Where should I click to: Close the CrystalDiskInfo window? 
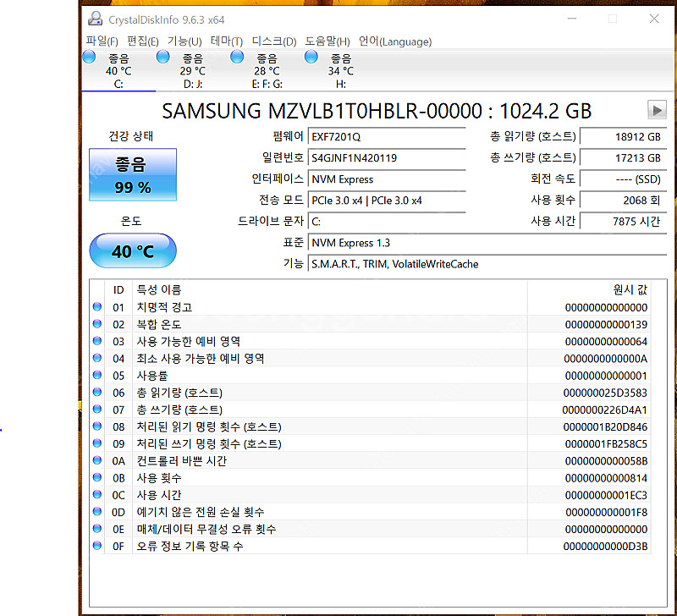(654, 19)
